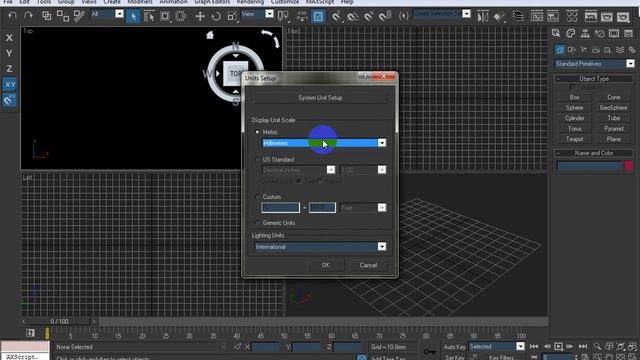Create a GeoSphere primitive

tap(613, 108)
